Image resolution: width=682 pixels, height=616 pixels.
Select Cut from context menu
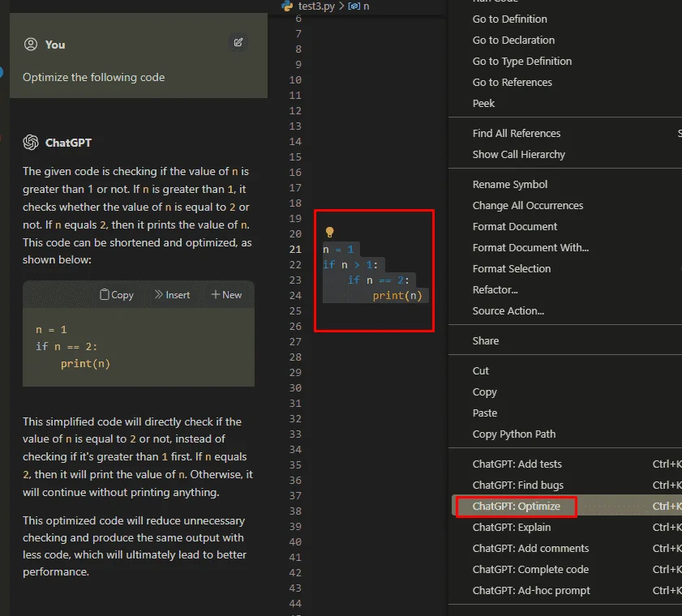pos(481,371)
